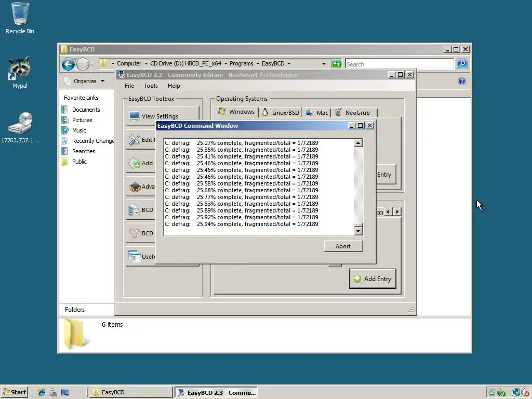The height and width of the screenshot is (399, 532).
Task: Click the rightmost system tray icon
Action: (x=526, y=393)
